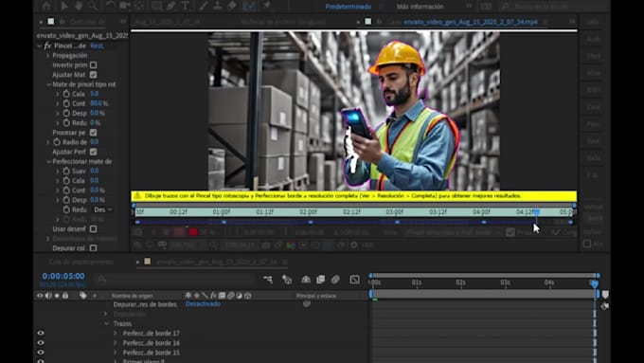Click the red freeze button in viewer
644x363 pixels.
[x=192, y=232]
